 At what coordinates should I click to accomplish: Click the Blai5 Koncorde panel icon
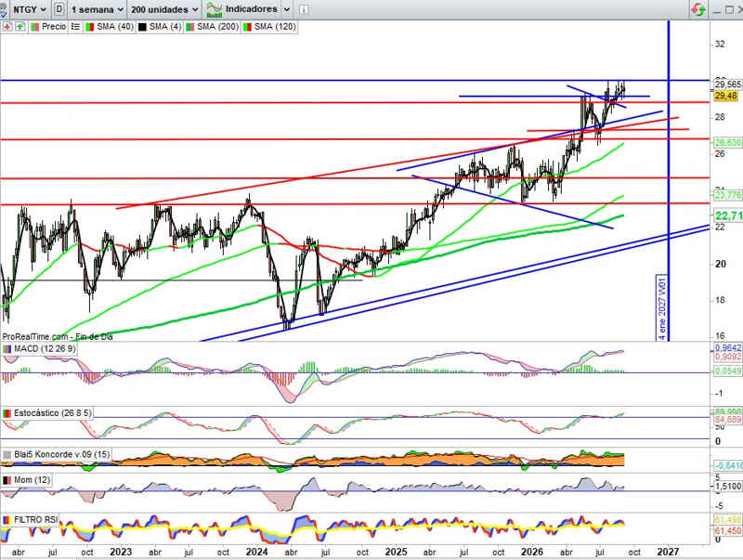(7, 454)
